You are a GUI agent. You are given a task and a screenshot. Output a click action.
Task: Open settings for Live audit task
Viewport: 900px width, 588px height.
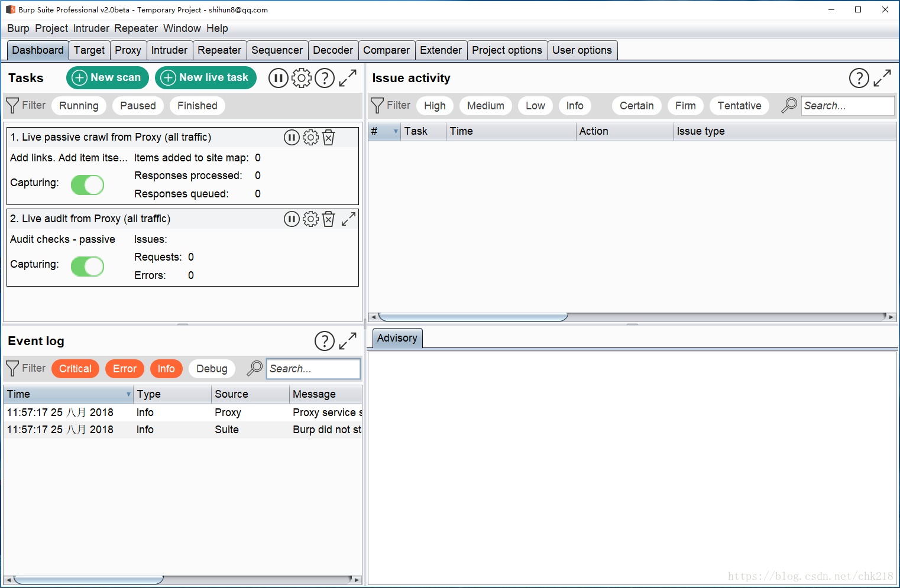point(310,219)
